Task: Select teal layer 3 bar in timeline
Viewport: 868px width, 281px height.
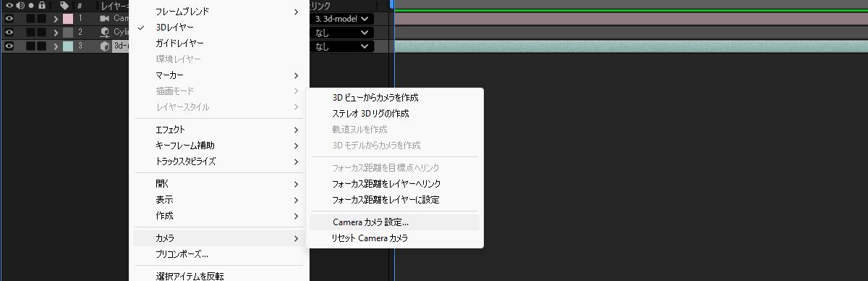Action: 631,46
